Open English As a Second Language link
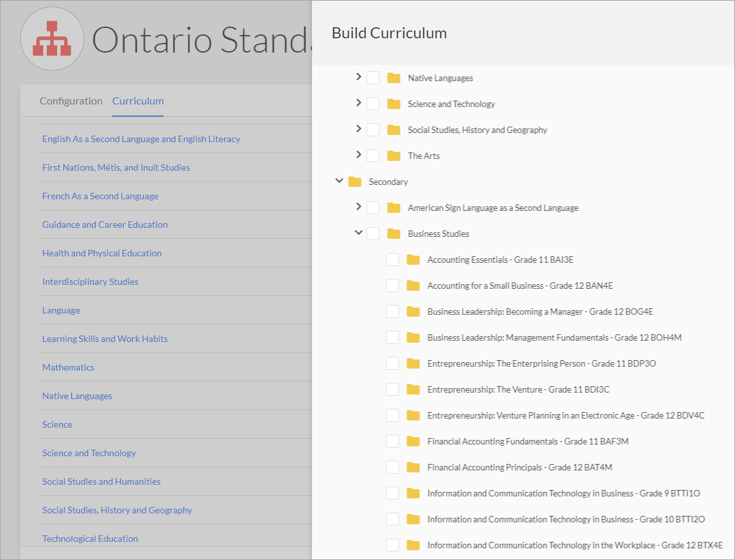 (141, 139)
